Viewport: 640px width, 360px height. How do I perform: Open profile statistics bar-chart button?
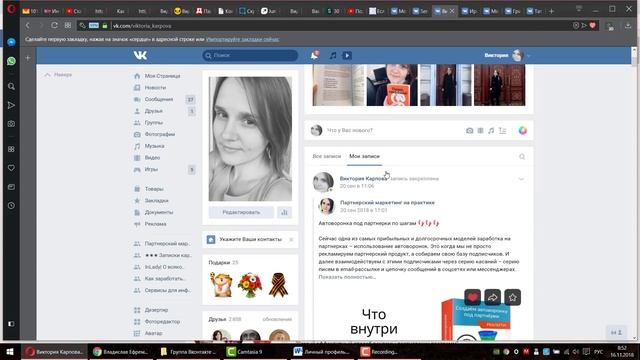click(x=284, y=212)
